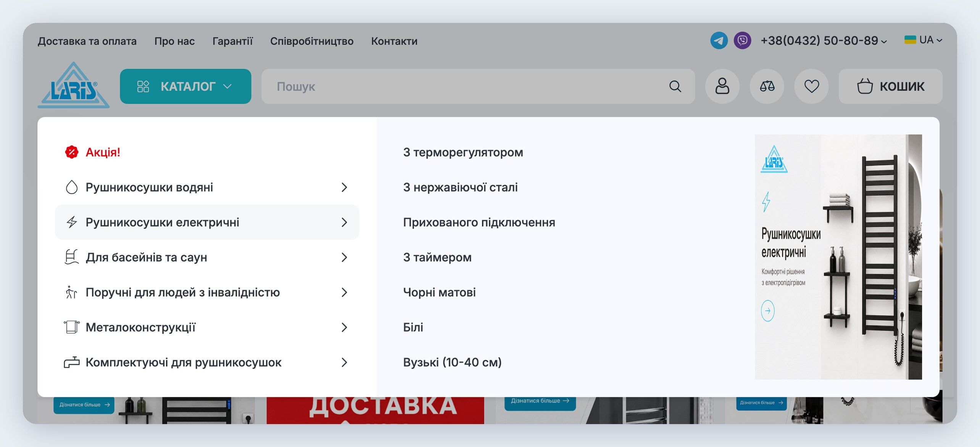The width and height of the screenshot is (980, 447).
Task: Click the lightning bolt category icon
Action: [72, 222]
